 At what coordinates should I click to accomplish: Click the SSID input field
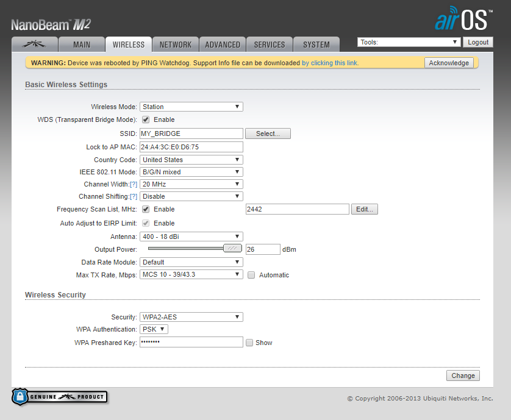(191, 133)
